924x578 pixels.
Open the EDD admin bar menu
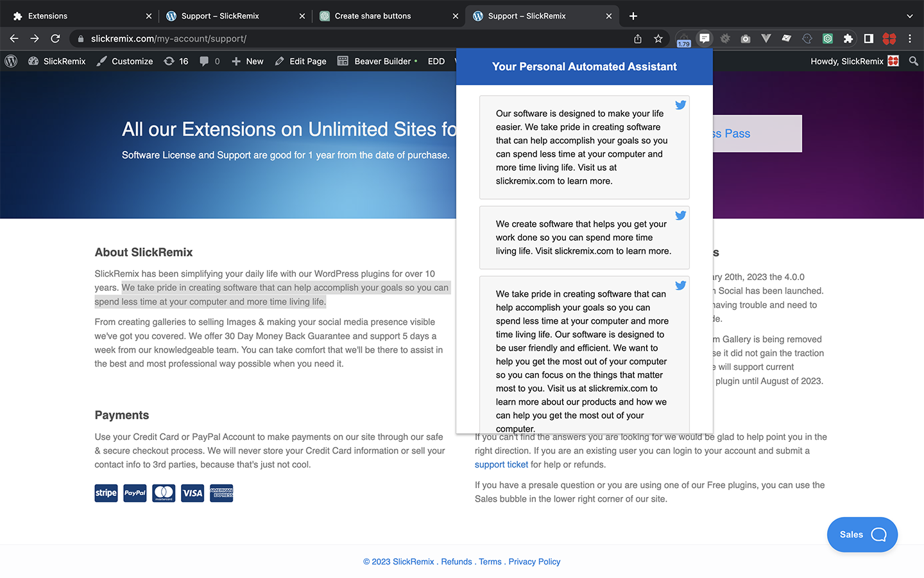436,61
